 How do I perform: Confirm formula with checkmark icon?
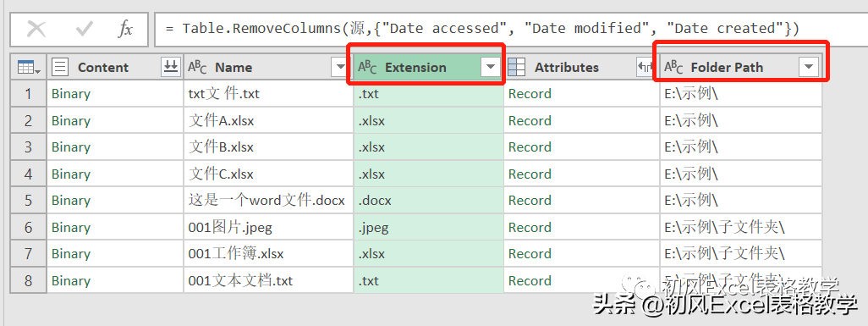[x=84, y=29]
